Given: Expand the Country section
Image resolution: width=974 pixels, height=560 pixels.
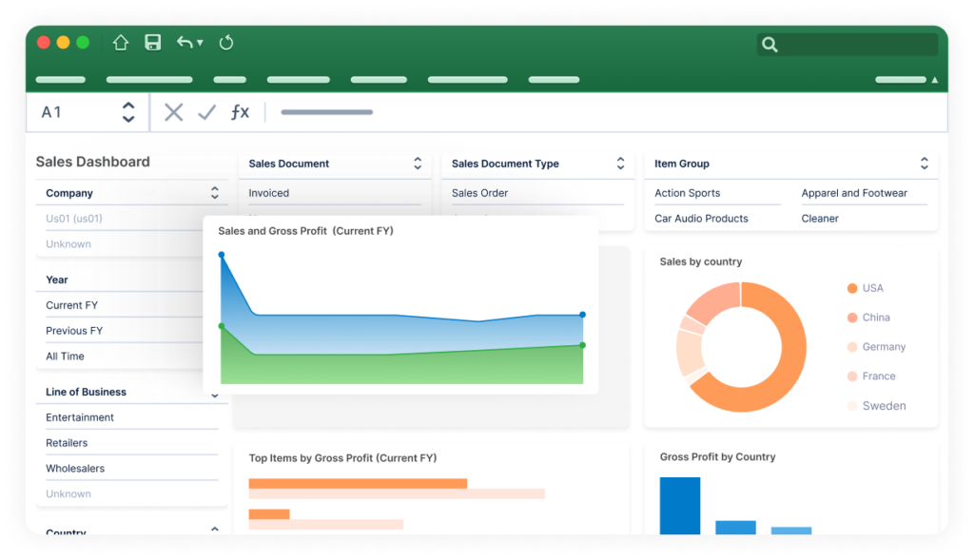Looking at the screenshot, I should point(215,529).
